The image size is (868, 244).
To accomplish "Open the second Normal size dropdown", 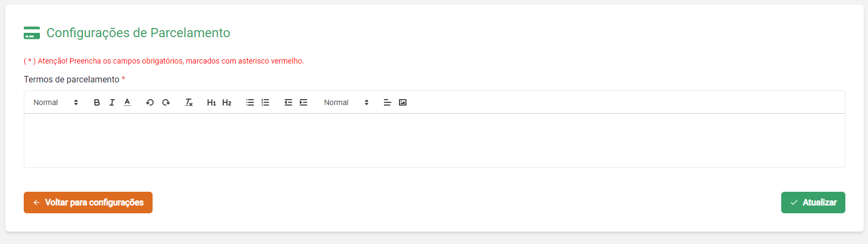I will (x=346, y=102).
